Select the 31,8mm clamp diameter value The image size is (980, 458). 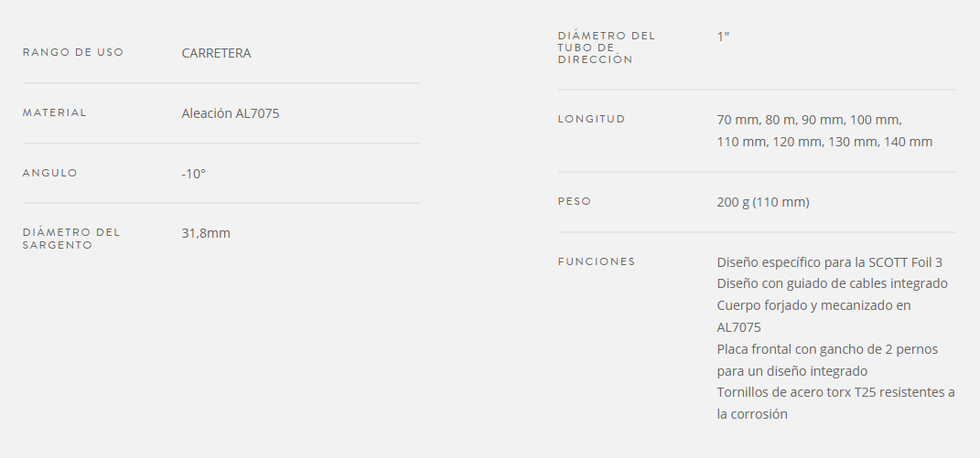[206, 233]
